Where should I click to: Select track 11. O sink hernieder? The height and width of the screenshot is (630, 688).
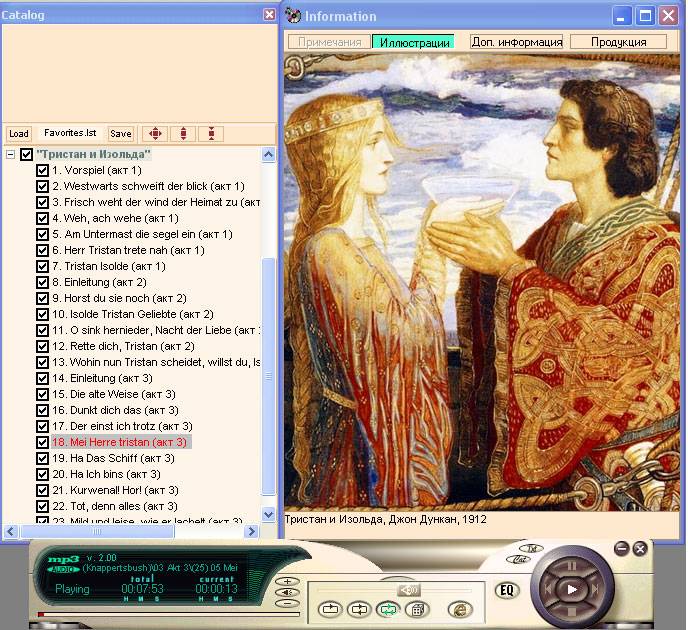point(156,330)
